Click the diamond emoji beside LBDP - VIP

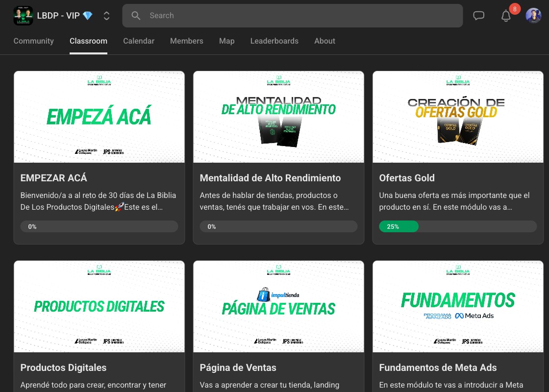(87, 15)
